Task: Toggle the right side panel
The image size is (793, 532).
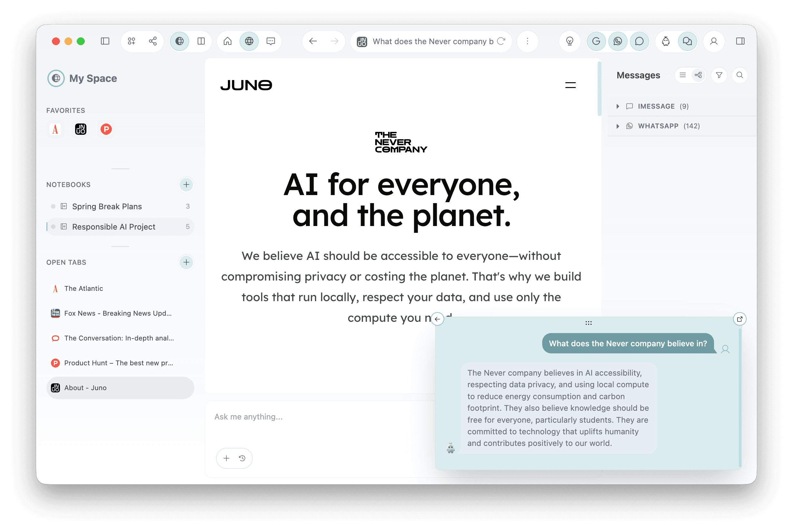Action: [x=740, y=41]
